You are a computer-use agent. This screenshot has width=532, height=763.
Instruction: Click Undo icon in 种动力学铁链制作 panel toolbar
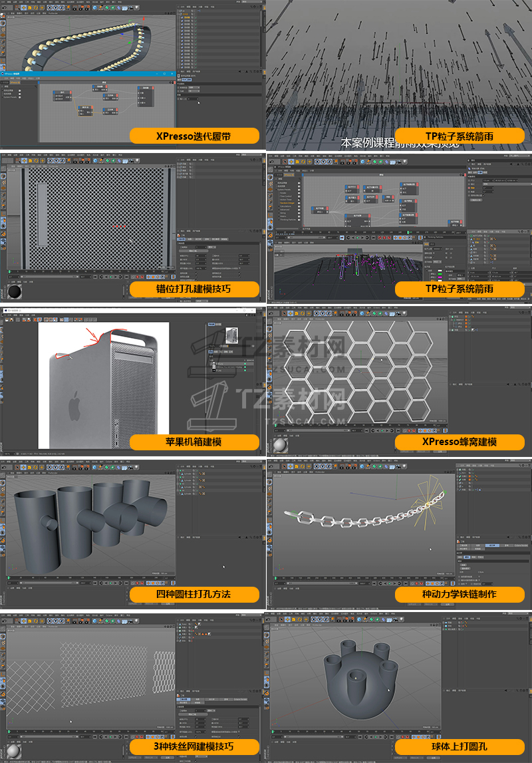pyautogui.click(x=271, y=467)
